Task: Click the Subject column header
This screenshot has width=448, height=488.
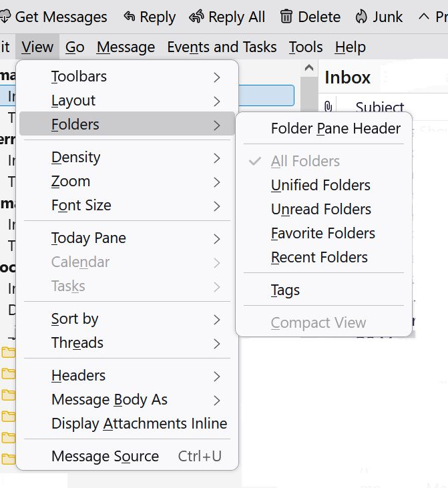Action: (x=379, y=107)
